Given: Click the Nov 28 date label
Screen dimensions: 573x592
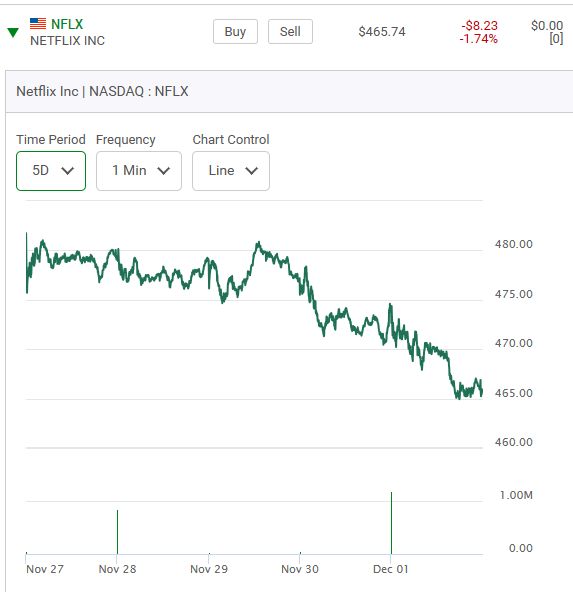Looking at the screenshot, I should click(117, 569).
